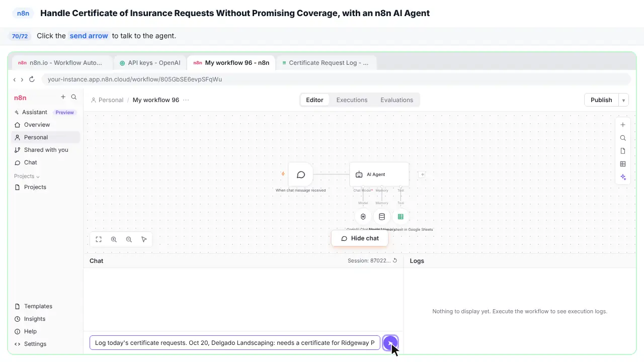
Task: Expand the Publish dropdown arrow
Action: point(623,100)
